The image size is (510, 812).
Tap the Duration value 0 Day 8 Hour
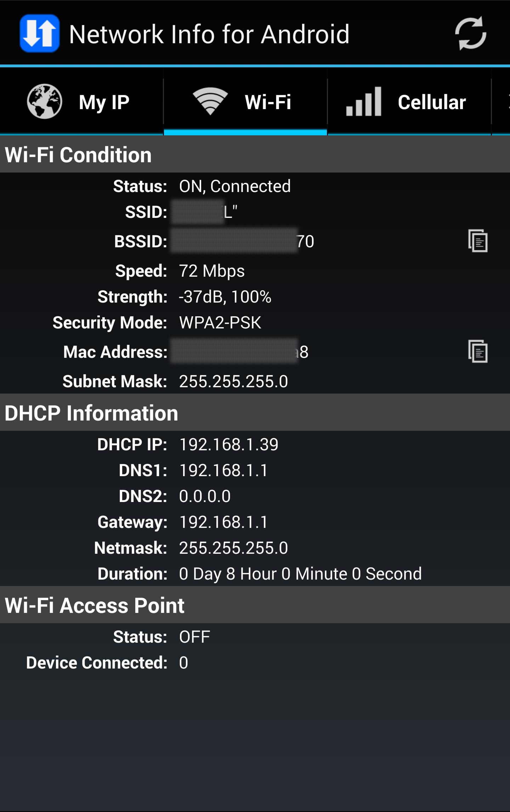(x=300, y=574)
